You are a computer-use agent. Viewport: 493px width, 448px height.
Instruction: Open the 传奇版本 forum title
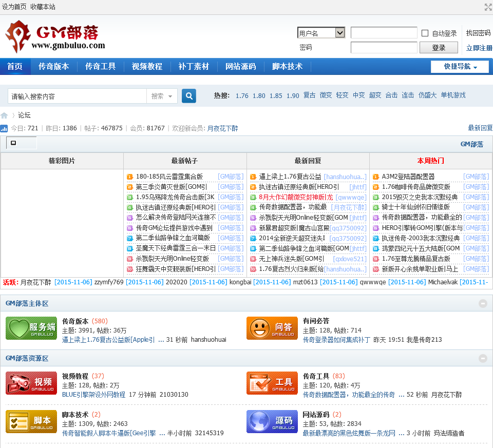pyautogui.click(x=75, y=321)
